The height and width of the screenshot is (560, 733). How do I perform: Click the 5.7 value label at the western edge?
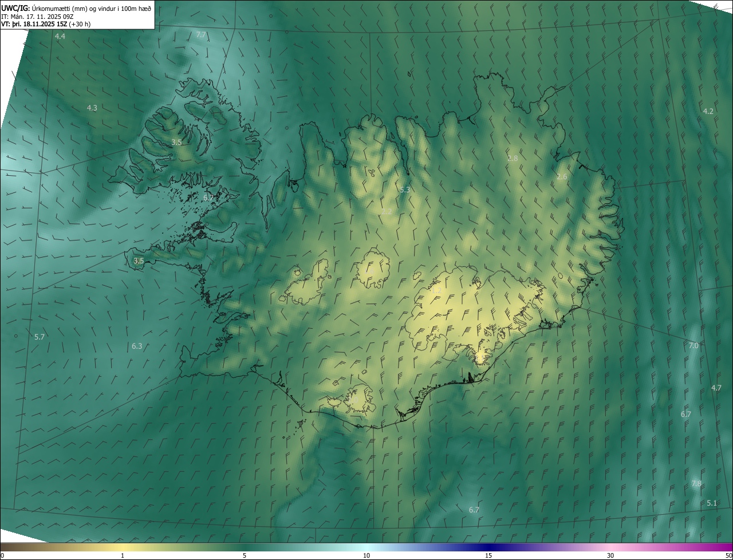tap(39, 337)
